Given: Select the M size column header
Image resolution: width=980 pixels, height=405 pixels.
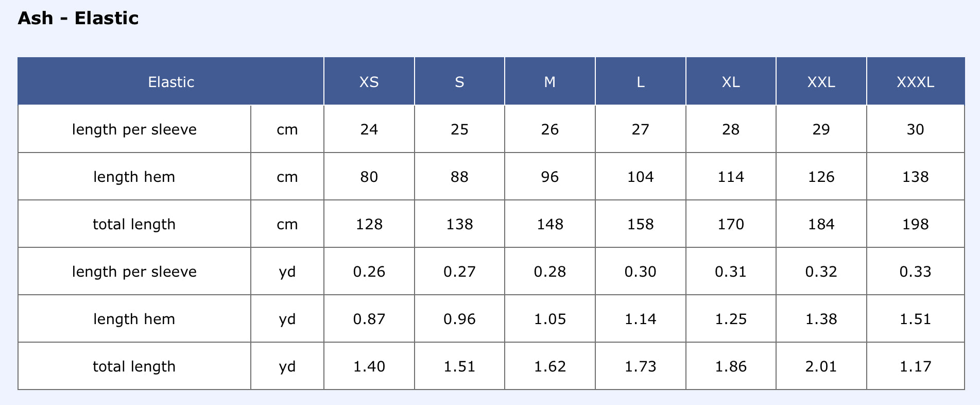Looking at the screenshot, I should click(549, 82).
